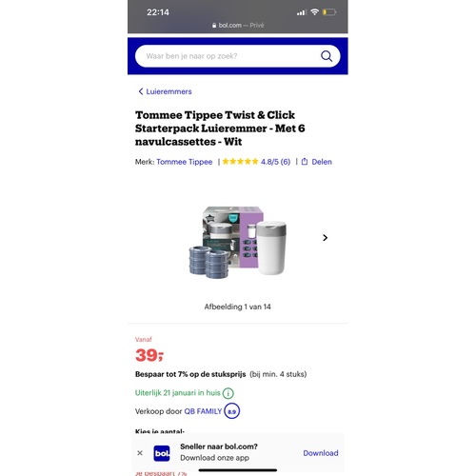Go back via the Luieremmers chevron icon
Screen dimensions: 476x476
141,91
